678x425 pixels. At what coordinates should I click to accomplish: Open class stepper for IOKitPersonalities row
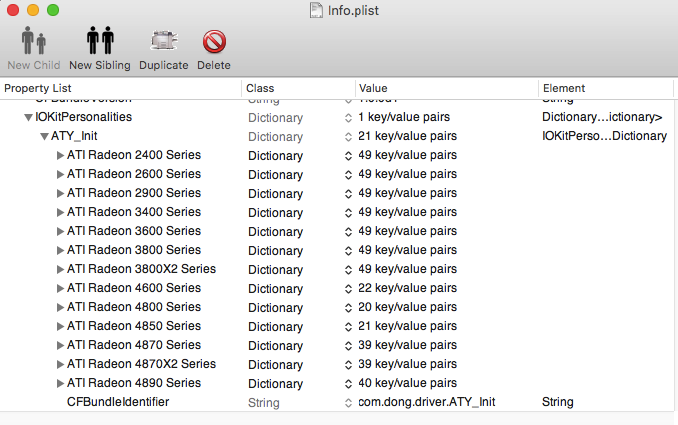coord(348,118)
